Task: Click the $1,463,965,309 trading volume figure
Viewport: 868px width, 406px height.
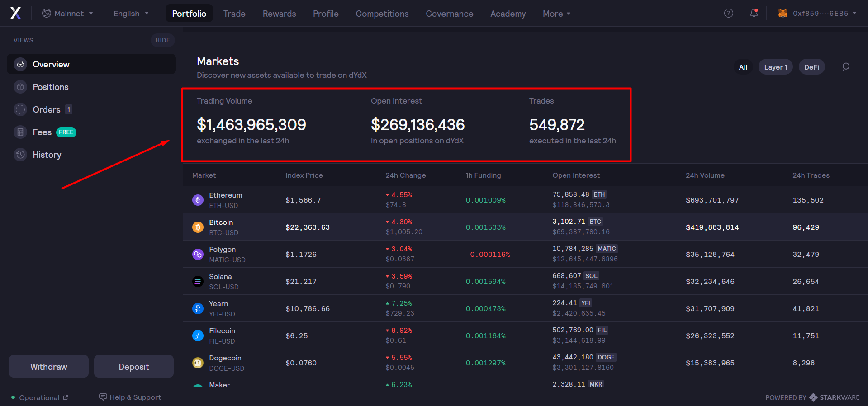Action: point(251,125)
